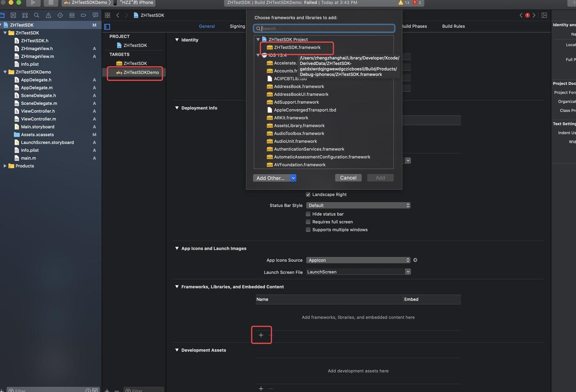576x392 pixels.
Task: Run the build with the Play button
Action: [33, 2]
